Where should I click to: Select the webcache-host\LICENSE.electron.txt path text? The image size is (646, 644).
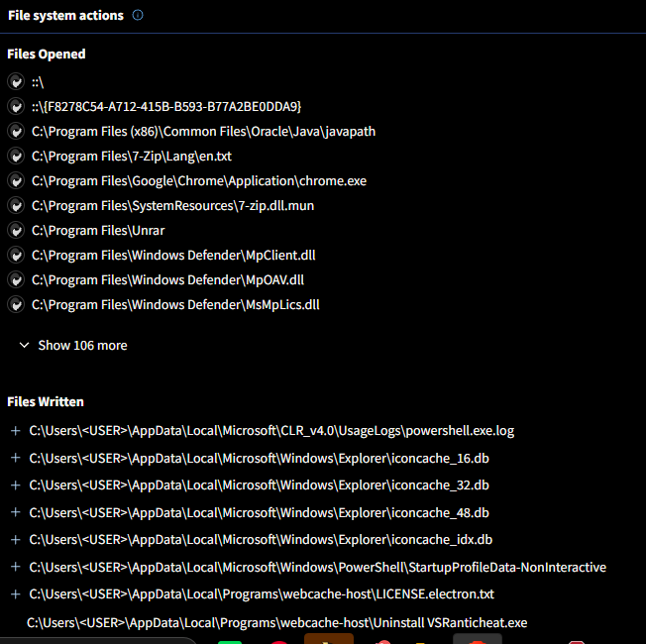tap(262, 593)
